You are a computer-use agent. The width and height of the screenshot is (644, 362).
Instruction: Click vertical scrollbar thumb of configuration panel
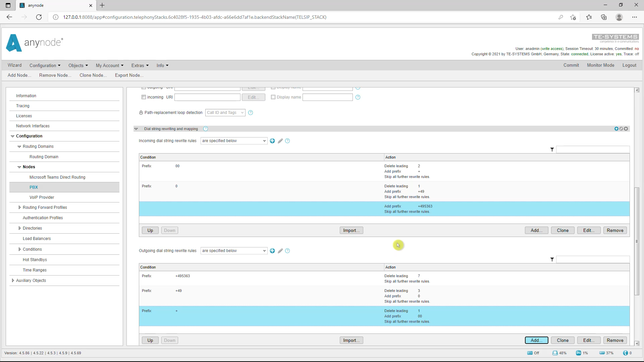[637, 241]
